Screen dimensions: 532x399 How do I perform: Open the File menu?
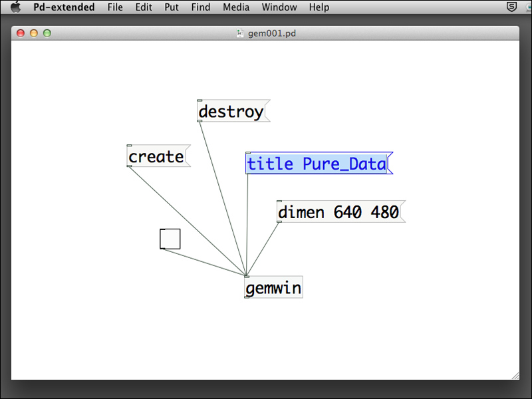115,7
